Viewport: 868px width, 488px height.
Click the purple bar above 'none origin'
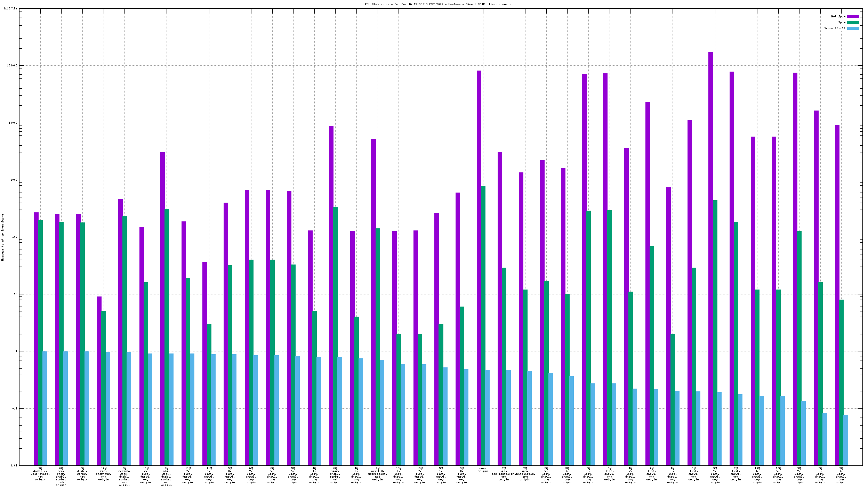click(x=479, y=243)
